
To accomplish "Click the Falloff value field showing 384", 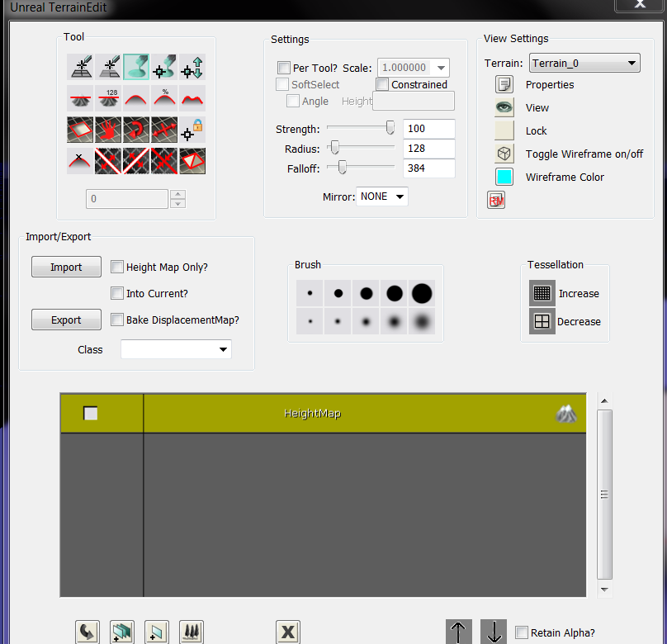I will point(428,168).
